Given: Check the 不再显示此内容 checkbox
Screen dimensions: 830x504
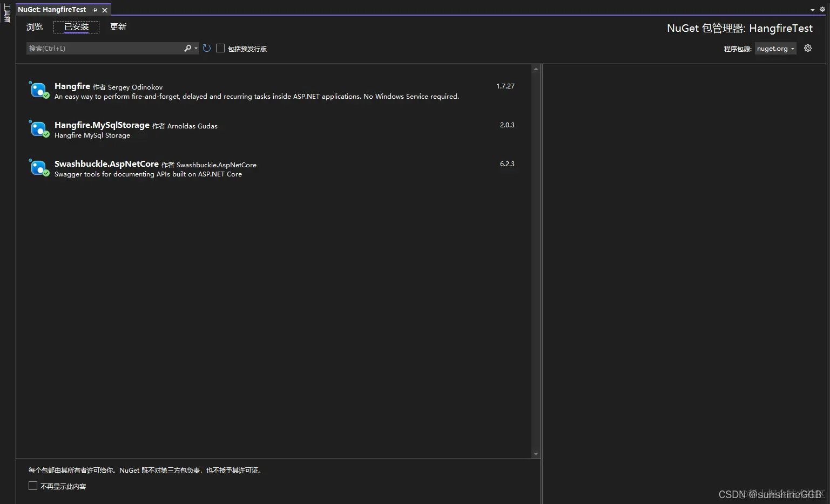Looking at the screenshot, I should pyautogui.click(x=33, y=486).
